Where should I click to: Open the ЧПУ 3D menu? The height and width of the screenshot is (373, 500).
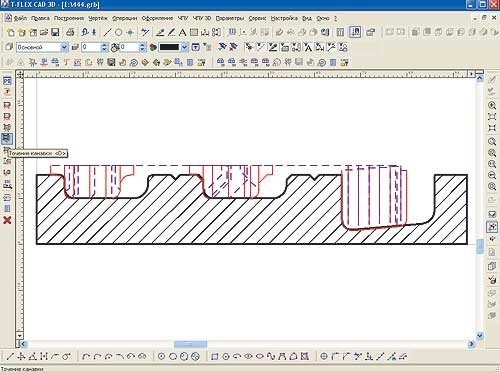pyautogui.click(x=202, y=18)
